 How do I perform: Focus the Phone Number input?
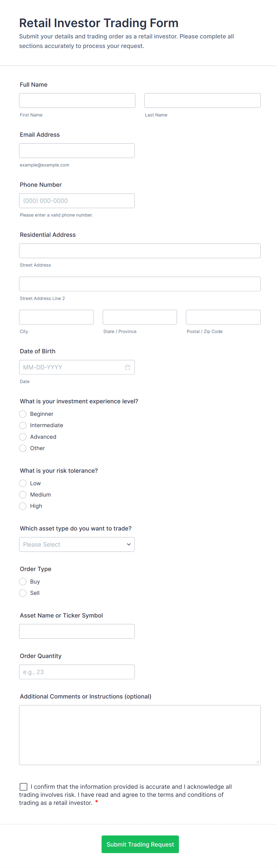(x=77, y=201)
